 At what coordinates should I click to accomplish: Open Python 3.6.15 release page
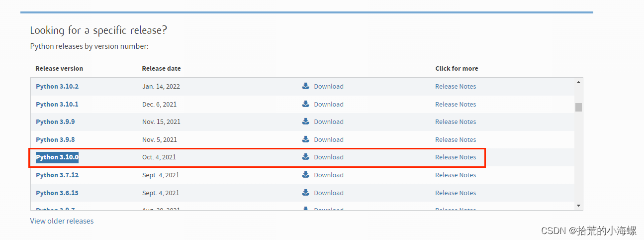[x=57, y=193]
